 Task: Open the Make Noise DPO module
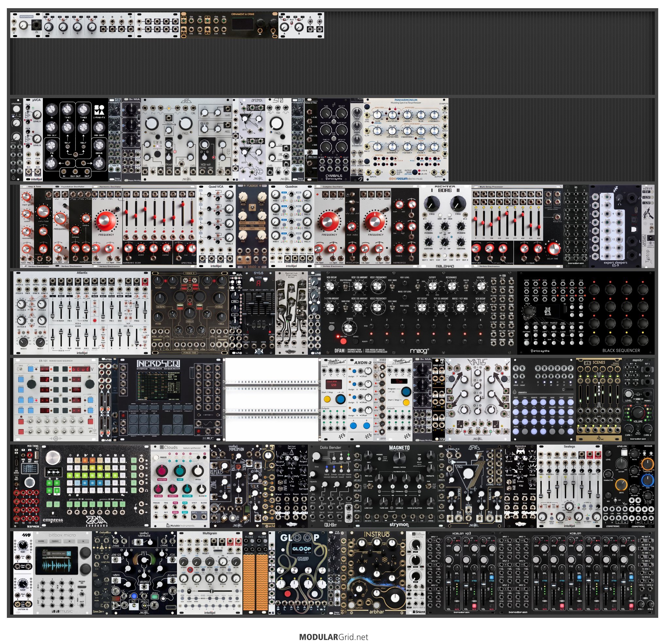coord(187,140)
